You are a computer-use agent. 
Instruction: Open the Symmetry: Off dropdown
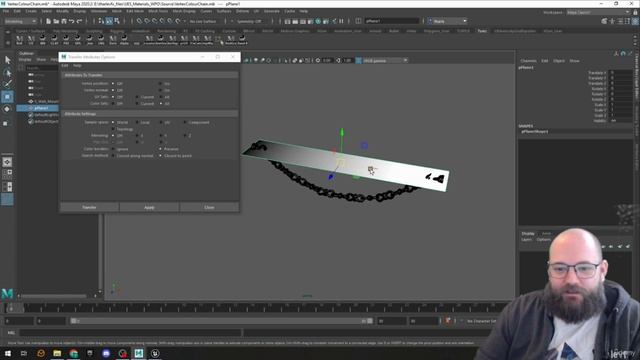tap(250, 21)
